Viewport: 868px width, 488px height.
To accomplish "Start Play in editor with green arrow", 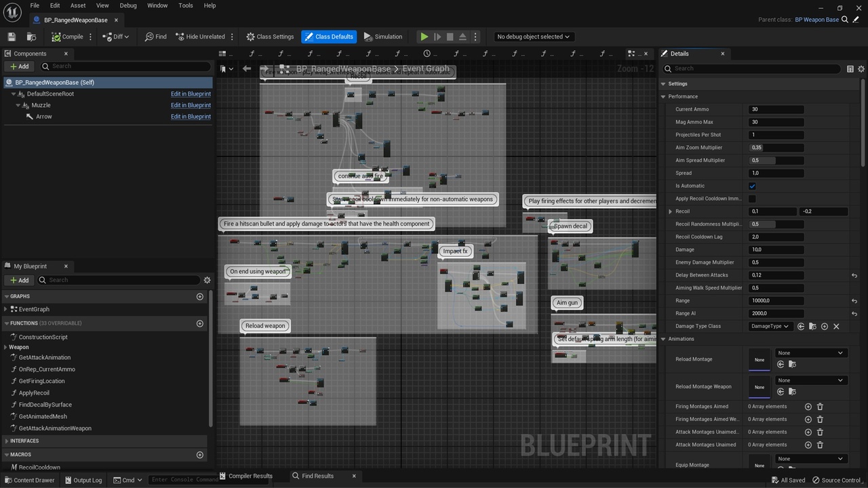I will (x=425, y=37).
